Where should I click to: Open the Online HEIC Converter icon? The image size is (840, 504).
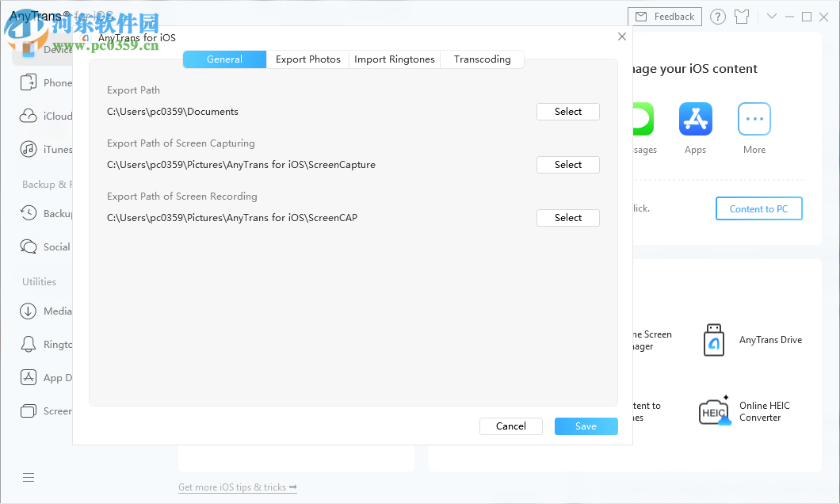pyautogui.click(x=714, y=412)
